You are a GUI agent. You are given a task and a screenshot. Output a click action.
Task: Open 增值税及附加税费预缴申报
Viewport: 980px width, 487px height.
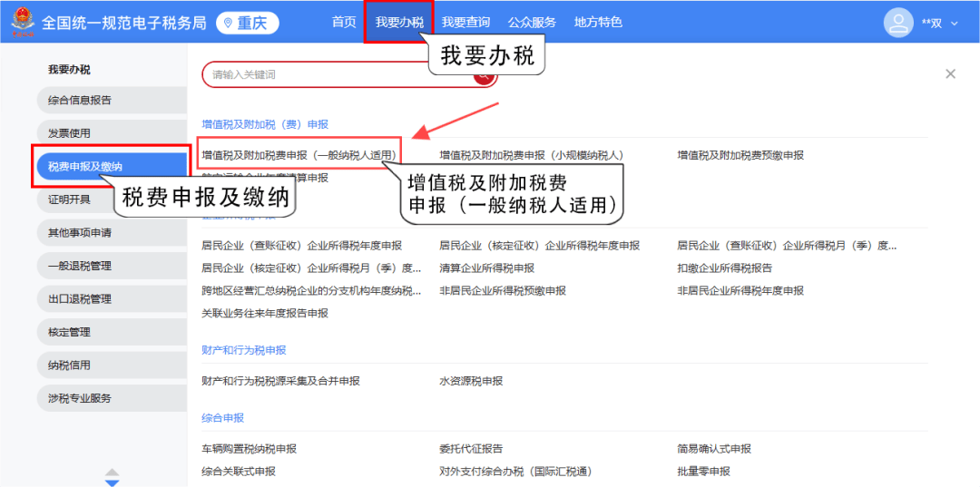point(740,155)
